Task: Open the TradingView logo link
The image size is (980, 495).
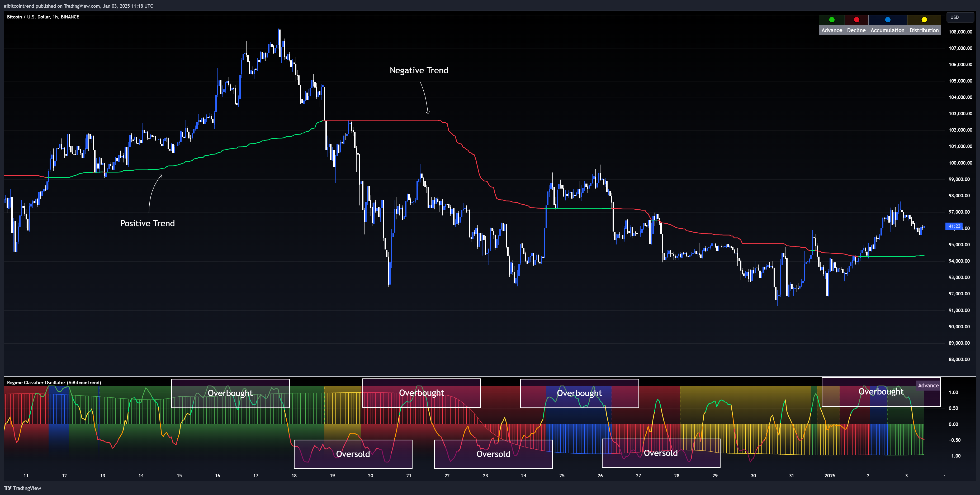Action: tap(22, 488)
